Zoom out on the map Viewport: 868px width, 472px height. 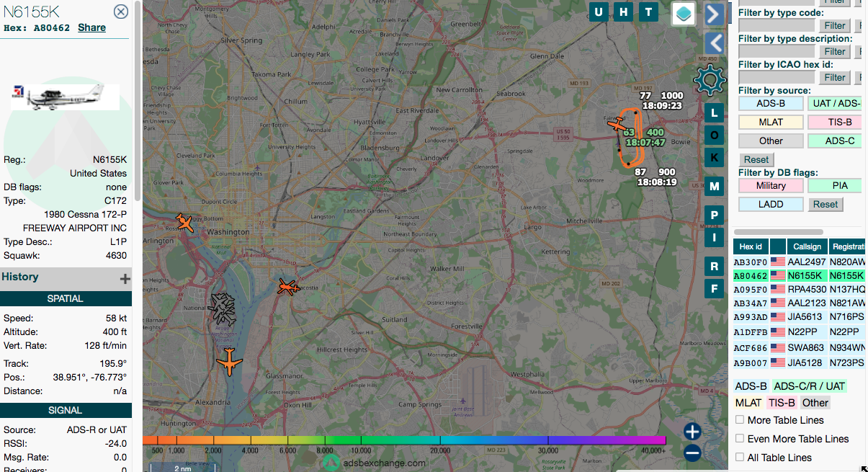[692, 453]
